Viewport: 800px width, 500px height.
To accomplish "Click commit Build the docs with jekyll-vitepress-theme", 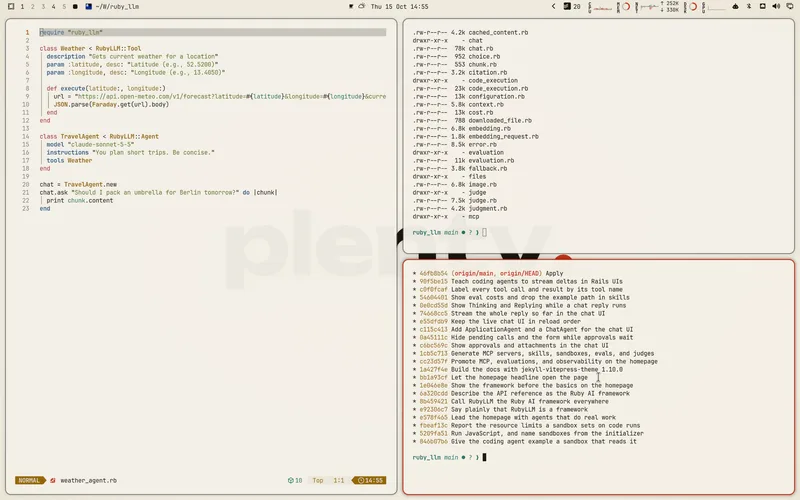I will coord(537,369).
